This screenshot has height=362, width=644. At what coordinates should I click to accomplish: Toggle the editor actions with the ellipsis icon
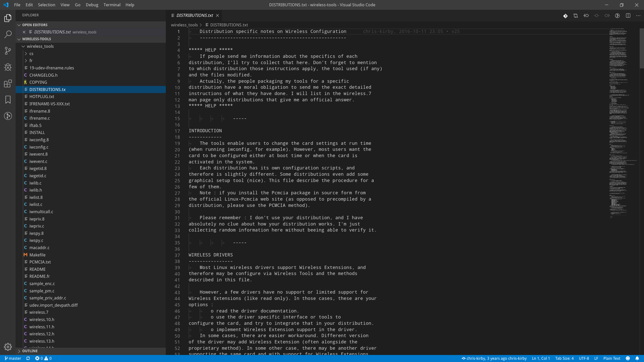(x=638, y=16)
